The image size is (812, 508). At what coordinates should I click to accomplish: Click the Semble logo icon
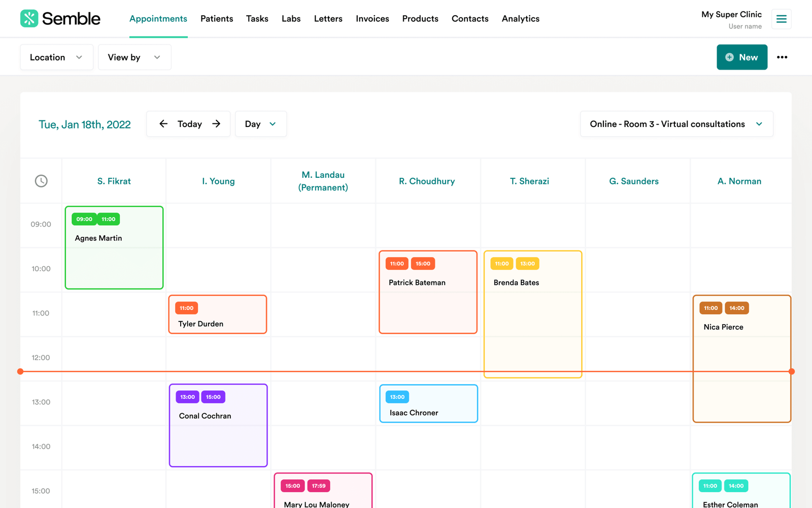29,19
